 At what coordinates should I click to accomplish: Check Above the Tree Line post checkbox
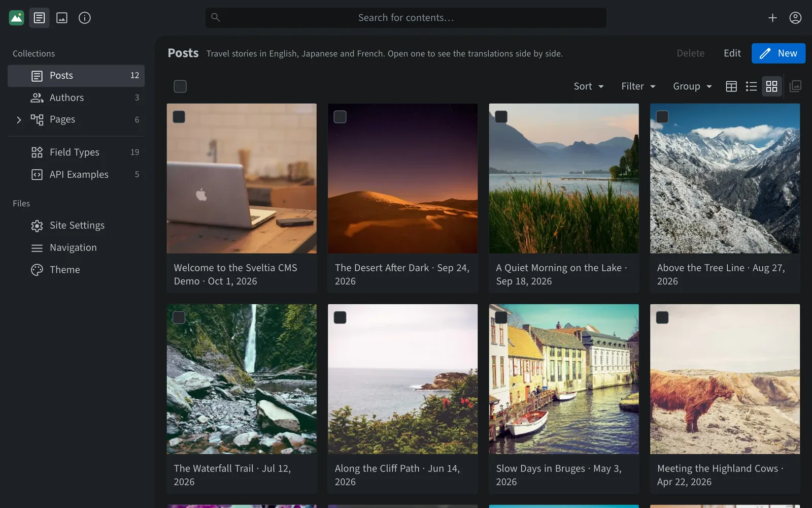(x=662, y=117)
